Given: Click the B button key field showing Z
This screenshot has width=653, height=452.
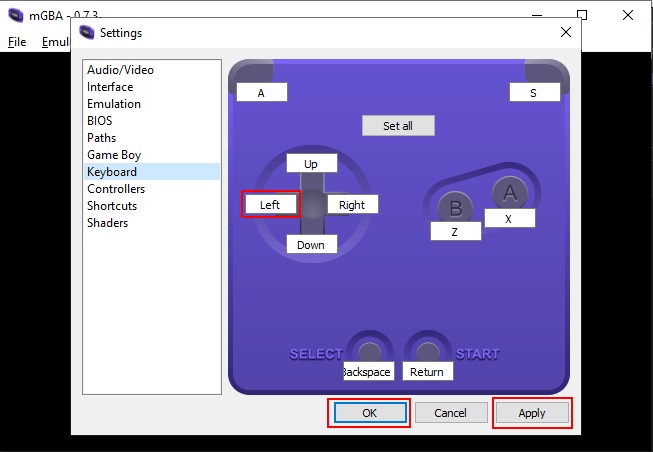Looking at the screenshot, I should [x=456, y=231].
